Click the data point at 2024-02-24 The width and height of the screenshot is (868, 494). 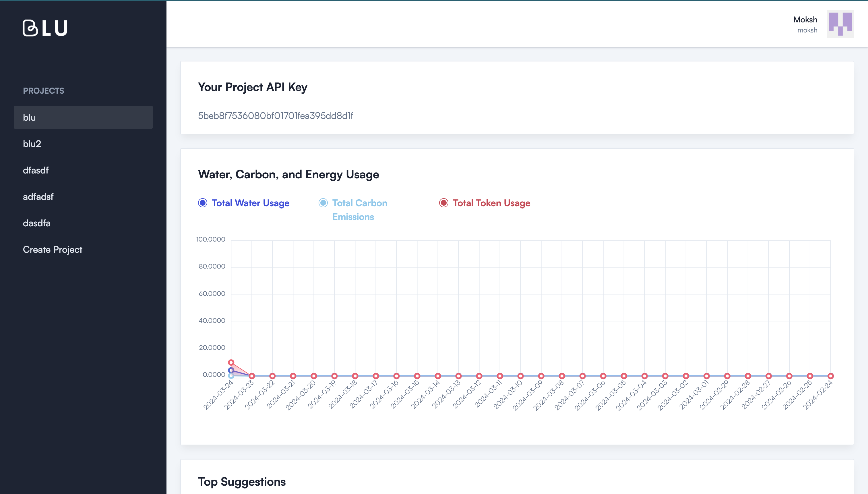(830, 376)
